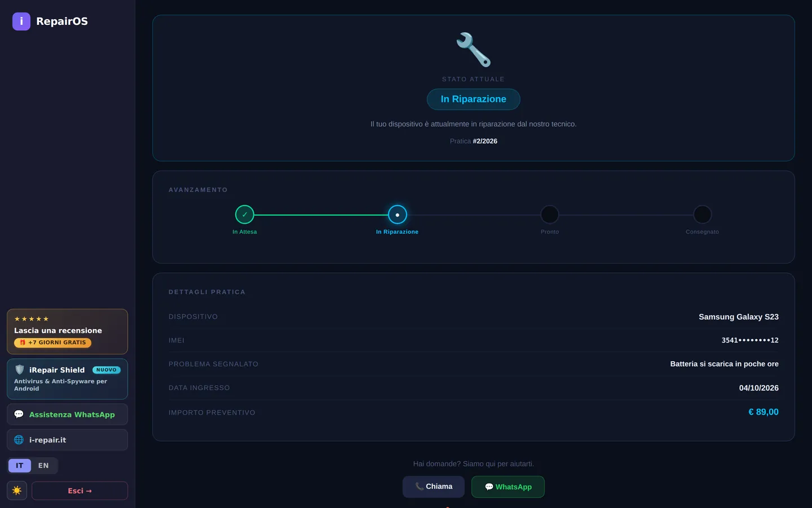Toggle the sun theme icon

(17, 491)
